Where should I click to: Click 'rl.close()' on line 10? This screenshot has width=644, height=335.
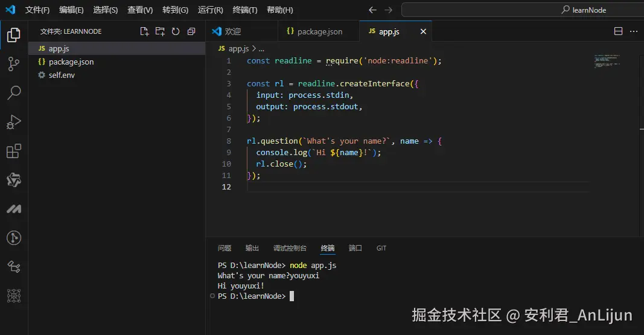279,164
